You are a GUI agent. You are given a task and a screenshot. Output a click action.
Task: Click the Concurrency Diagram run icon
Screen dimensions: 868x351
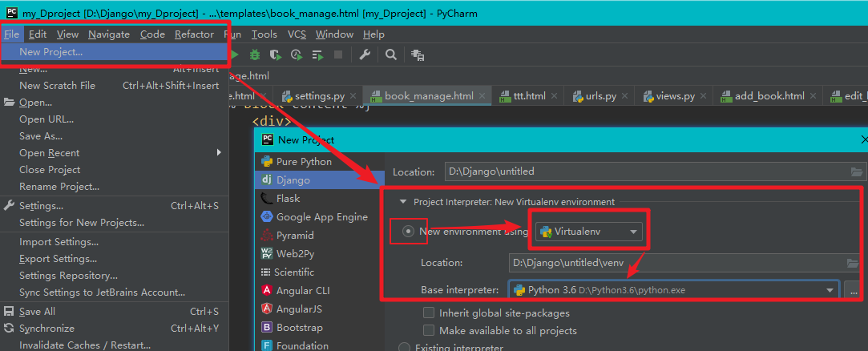[317, 54]
